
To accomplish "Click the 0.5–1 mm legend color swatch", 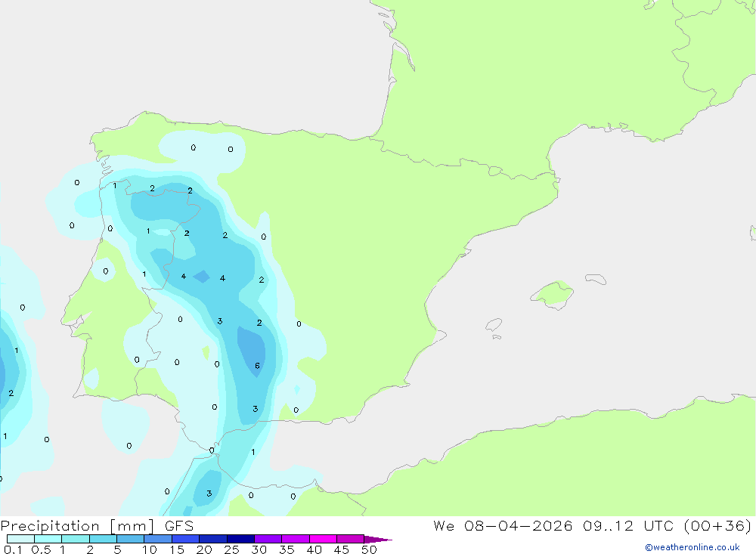I will [48, 539].
